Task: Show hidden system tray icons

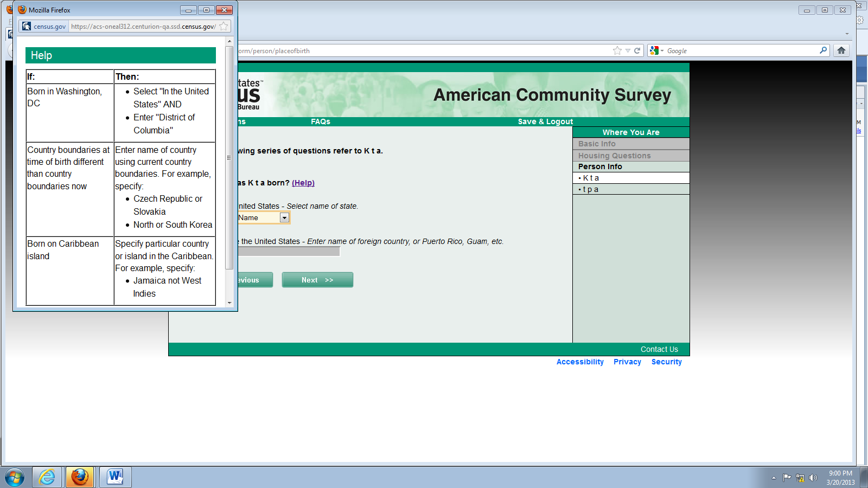Action: click(774, 478)
